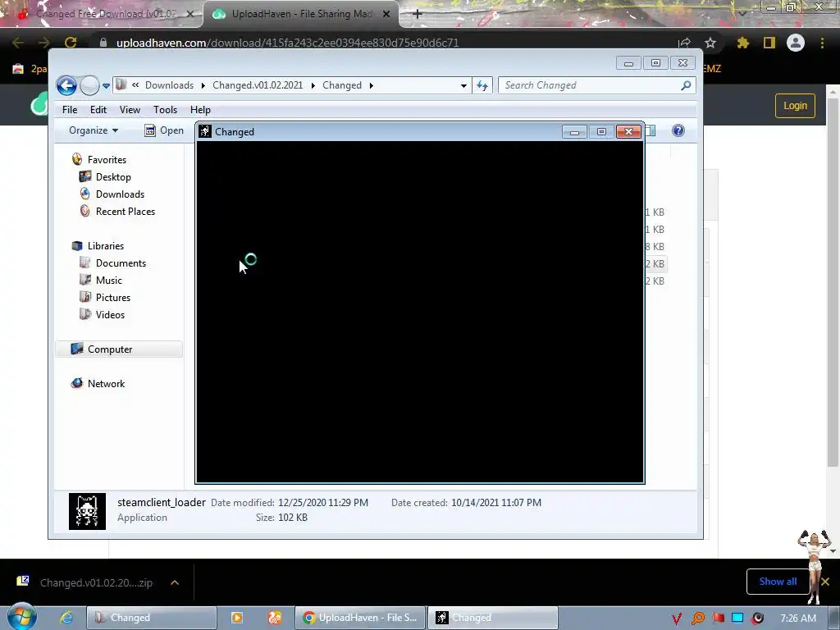This screenshot has height=630, width=840.
Task: Switch to UploadHaven Chrome taskbar button
Action: pyautogui.click(x=360, y=618)
